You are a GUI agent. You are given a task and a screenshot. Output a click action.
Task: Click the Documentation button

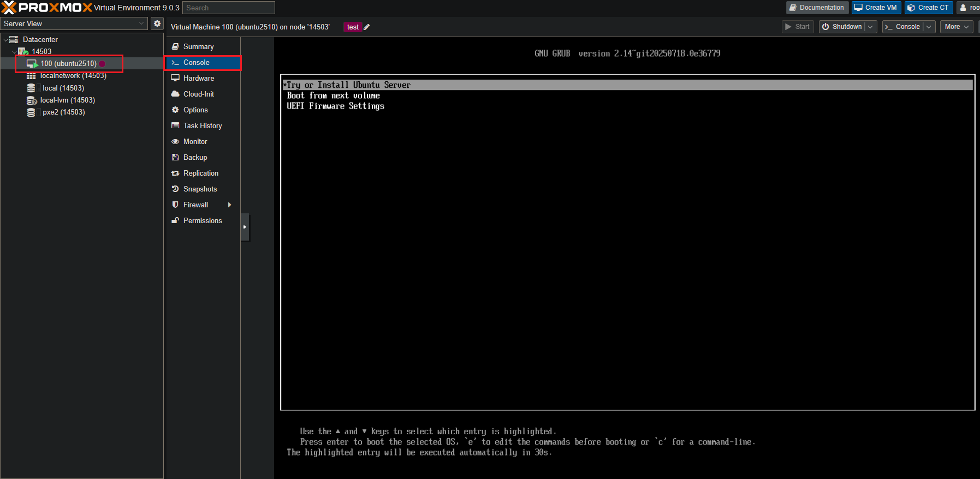816,8
